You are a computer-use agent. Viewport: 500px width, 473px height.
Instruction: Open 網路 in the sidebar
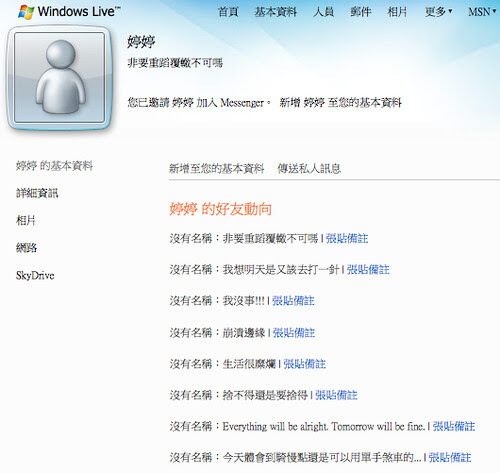click(x=26, y=248)
